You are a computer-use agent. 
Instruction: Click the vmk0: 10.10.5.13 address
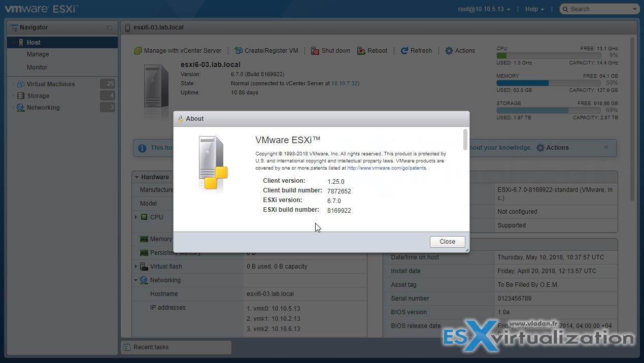pos(274,309)
